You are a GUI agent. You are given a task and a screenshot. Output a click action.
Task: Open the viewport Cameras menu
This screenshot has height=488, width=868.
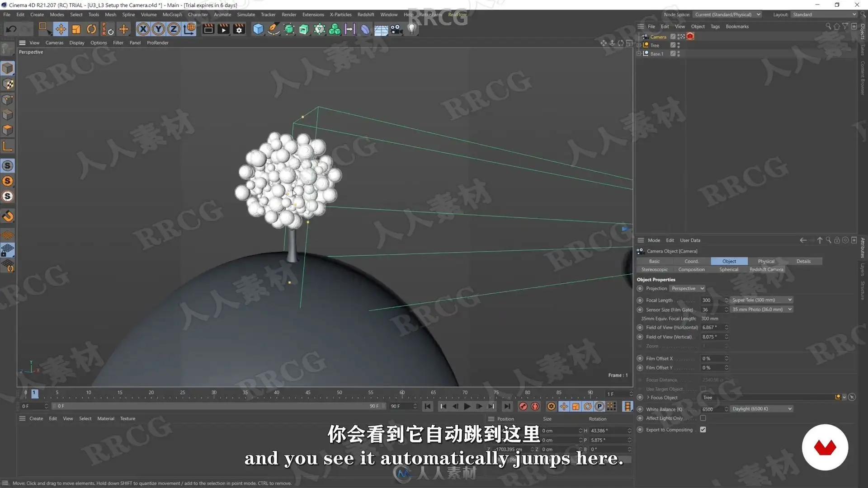54,43
